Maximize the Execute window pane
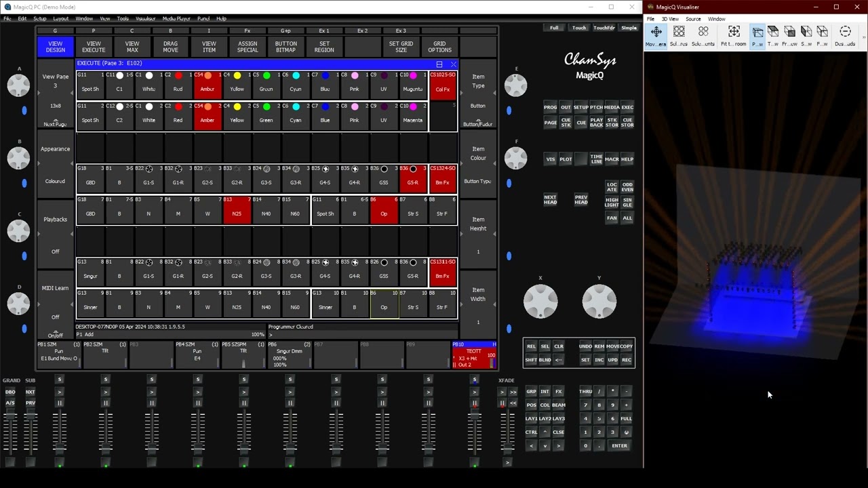Image resolution: width=868 pixels, height=488 pixels. pos(439,64)
